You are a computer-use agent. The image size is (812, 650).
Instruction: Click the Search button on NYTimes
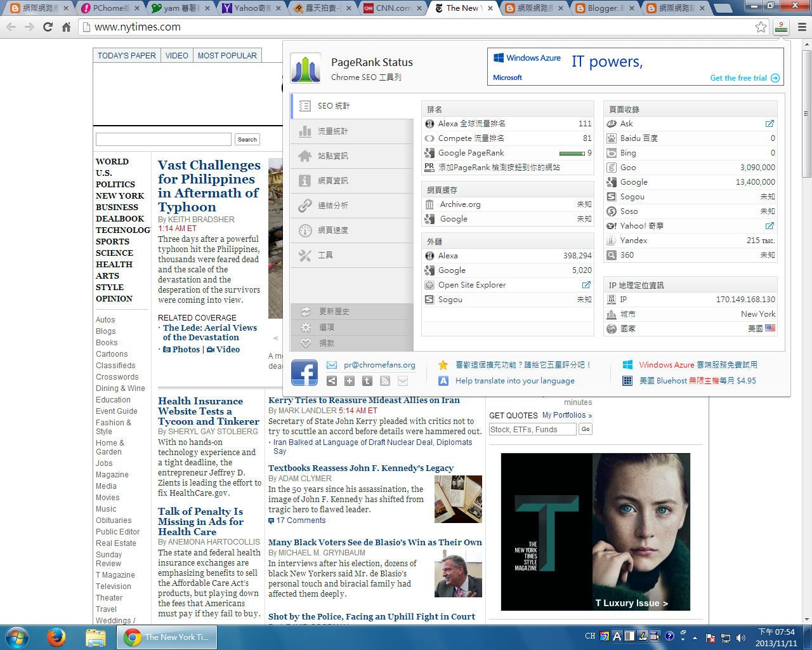point(247,140)
